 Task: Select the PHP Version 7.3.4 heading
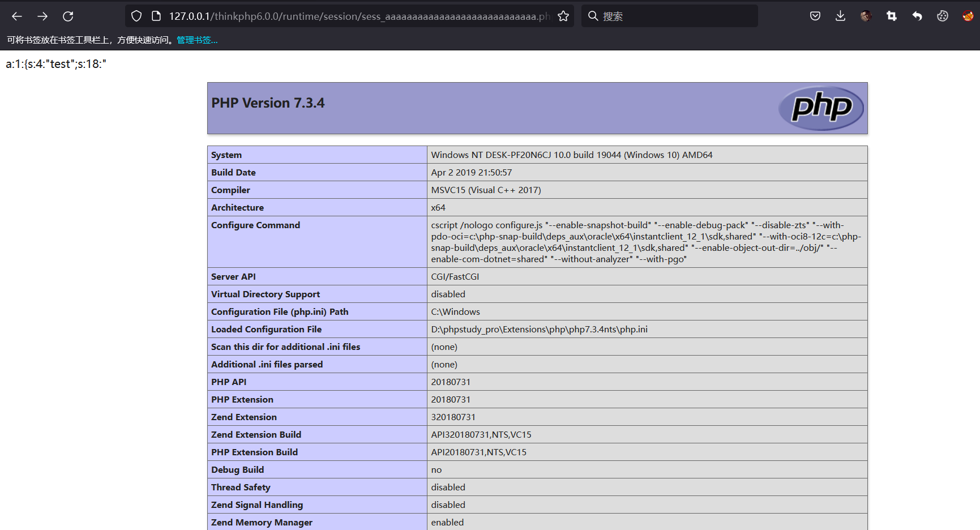point(268,103)
